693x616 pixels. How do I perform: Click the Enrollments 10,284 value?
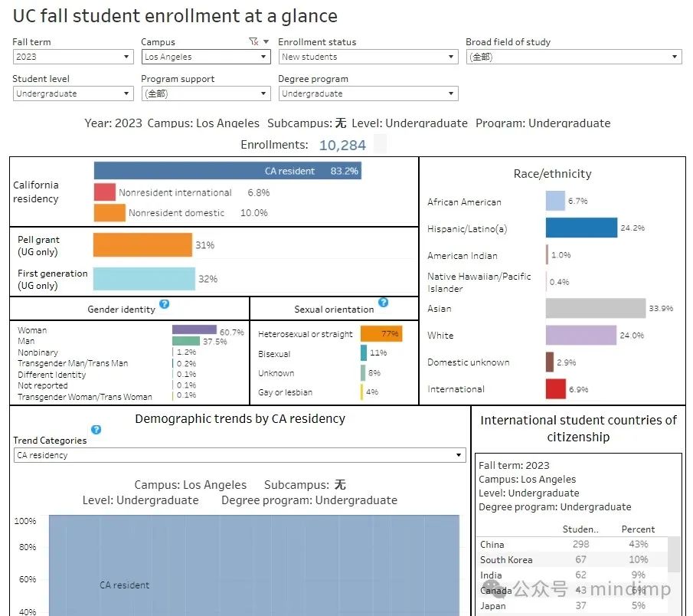[x=342, y=145]
